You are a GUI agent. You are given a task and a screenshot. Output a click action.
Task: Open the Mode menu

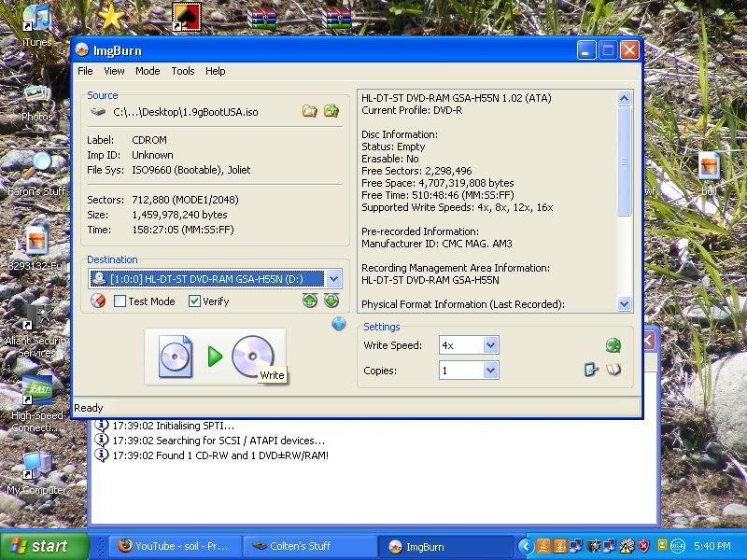148,71
